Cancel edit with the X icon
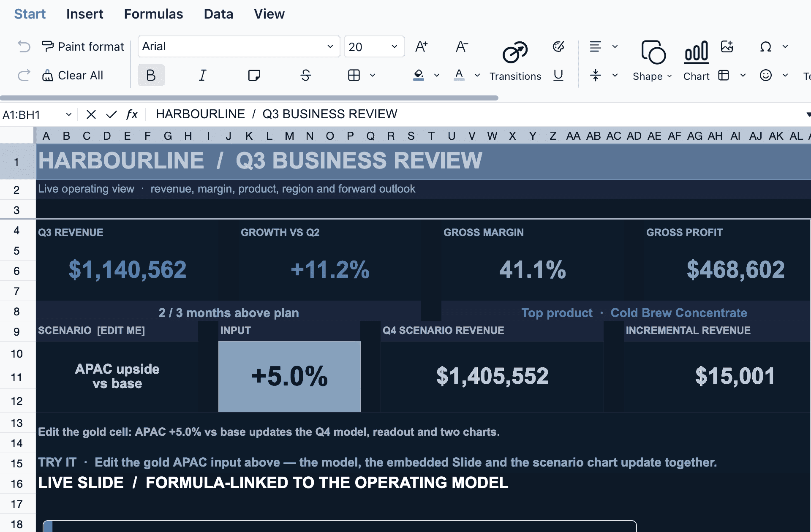 91,114
